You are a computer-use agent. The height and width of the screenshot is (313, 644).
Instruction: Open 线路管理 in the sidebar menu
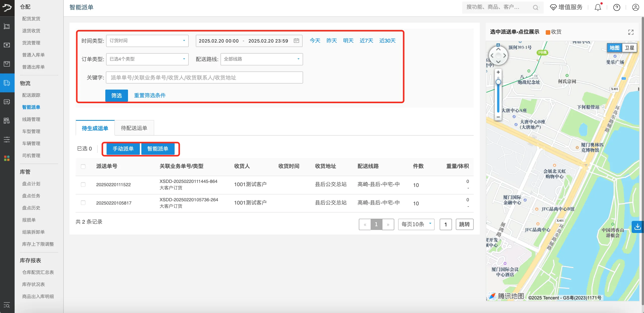[x=31, y=119]
